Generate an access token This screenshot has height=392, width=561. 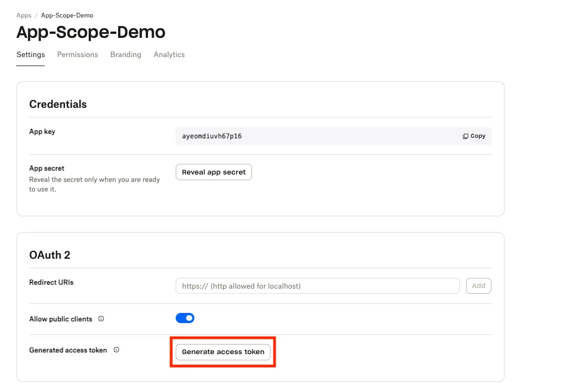click(x=223, y=351)
